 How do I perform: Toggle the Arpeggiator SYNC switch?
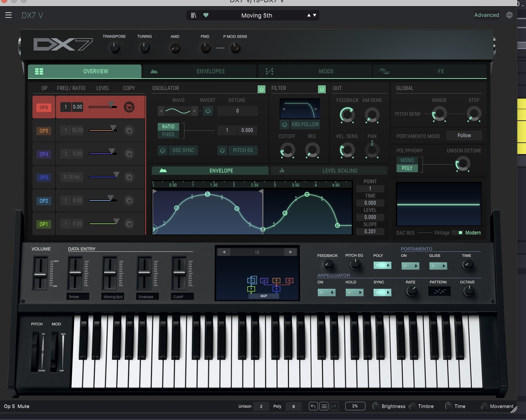point(382,292)
